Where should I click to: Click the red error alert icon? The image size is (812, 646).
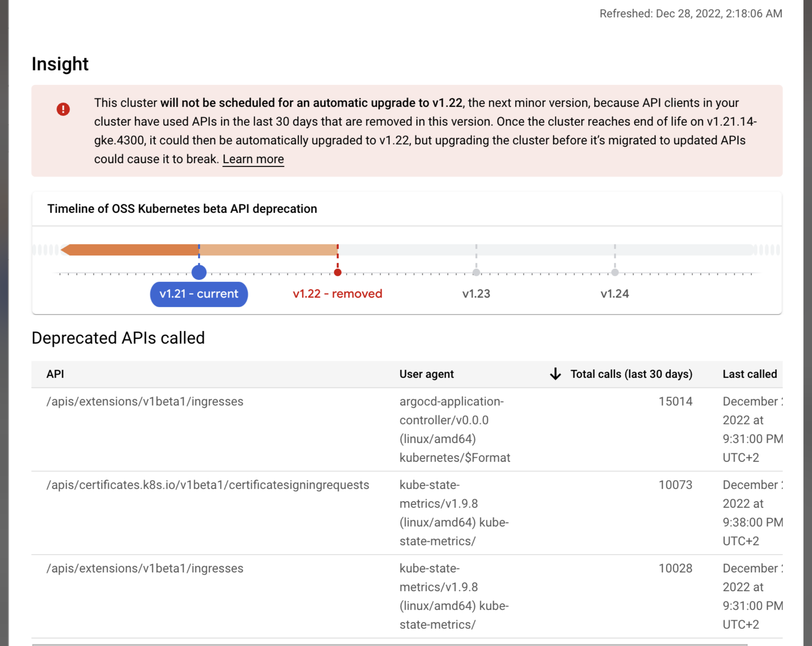tap(63, 109)
